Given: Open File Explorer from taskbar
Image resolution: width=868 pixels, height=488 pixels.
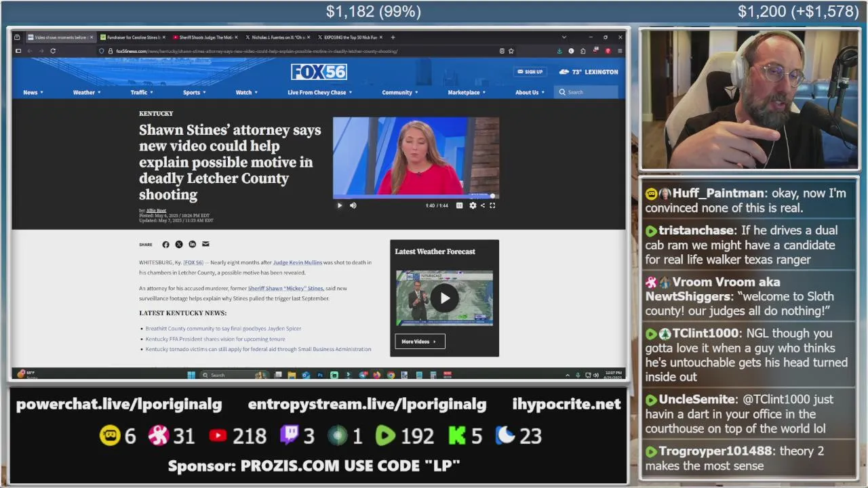Looking at the screenshot, I should pos(291,375).
